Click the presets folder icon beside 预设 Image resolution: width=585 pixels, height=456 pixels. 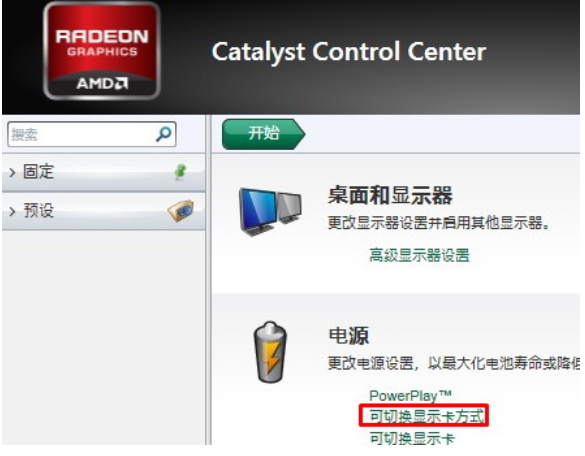[181, 211]
